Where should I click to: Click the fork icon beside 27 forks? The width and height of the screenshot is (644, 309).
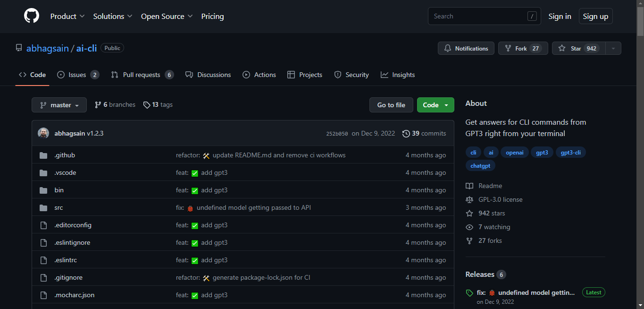(469, 241)
